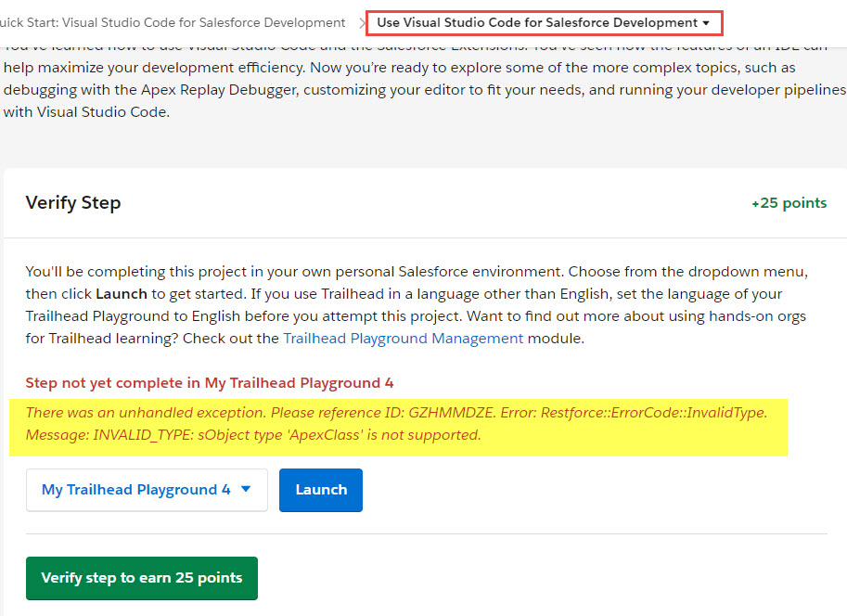Click the '+25 points' label
847x616 pixels.
coord(789,203)
